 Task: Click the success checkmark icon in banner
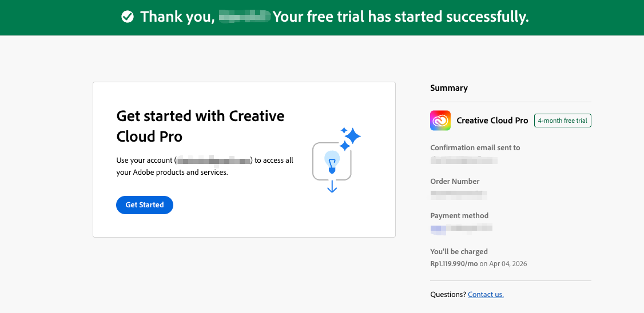pos(128,17)
